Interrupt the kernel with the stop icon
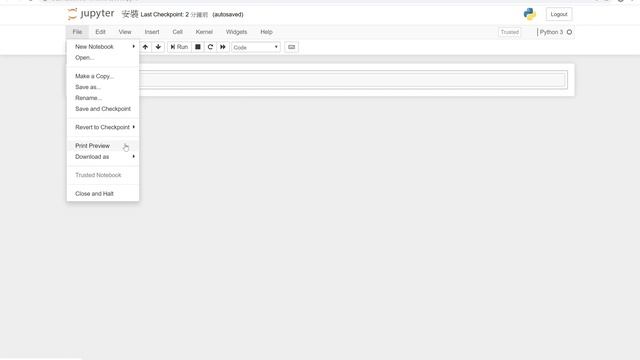 [198, 47]
